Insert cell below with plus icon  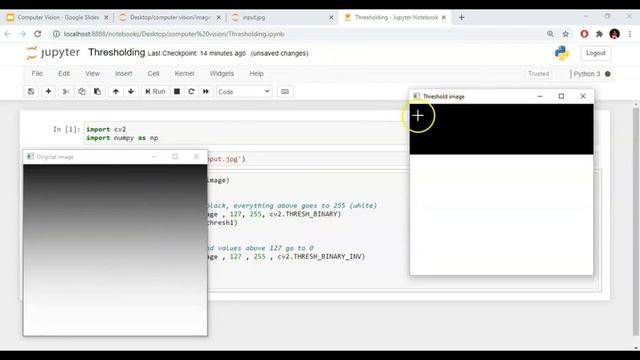(x=48, y=91)
